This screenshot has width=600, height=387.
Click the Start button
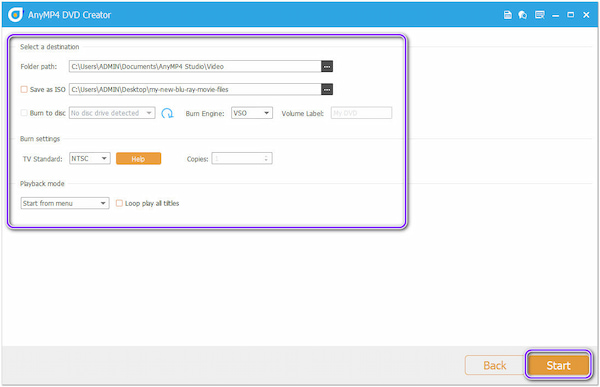point(558,365)
